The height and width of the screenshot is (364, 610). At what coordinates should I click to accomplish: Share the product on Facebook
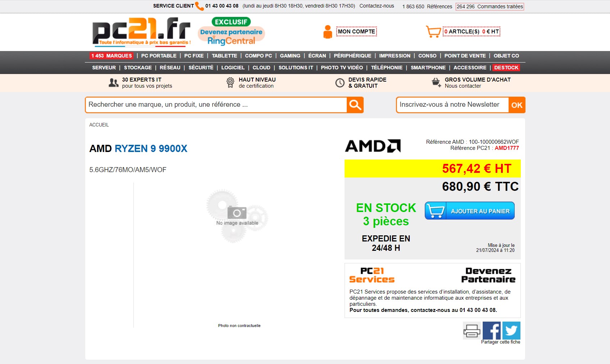pyautogui.click(x=492, y=331)
